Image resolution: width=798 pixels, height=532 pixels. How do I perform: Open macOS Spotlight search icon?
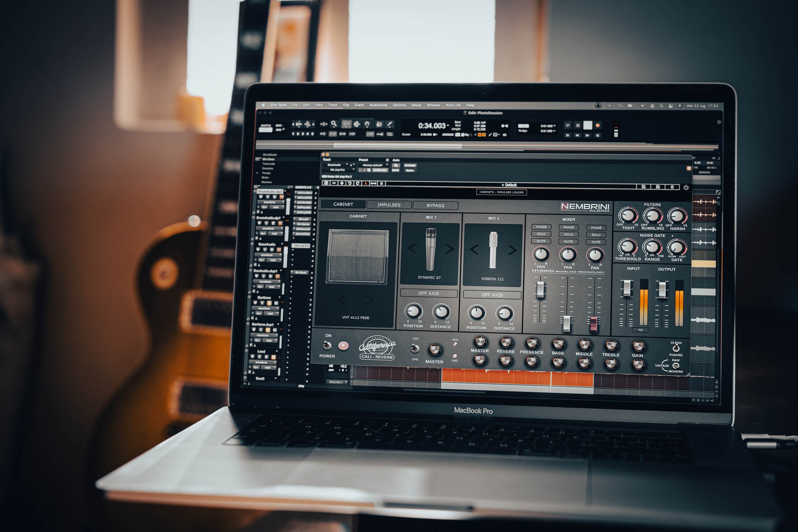661,106
